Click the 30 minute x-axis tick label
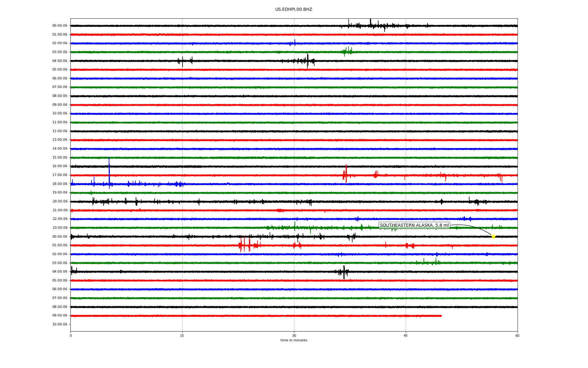 pyautogui.click(x=294, y=335)
